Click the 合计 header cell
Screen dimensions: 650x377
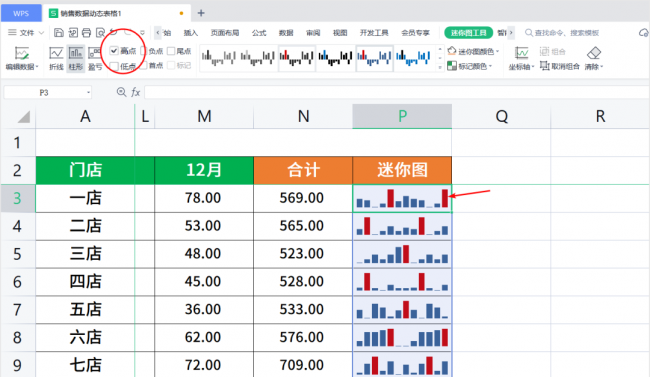(303, 170)
